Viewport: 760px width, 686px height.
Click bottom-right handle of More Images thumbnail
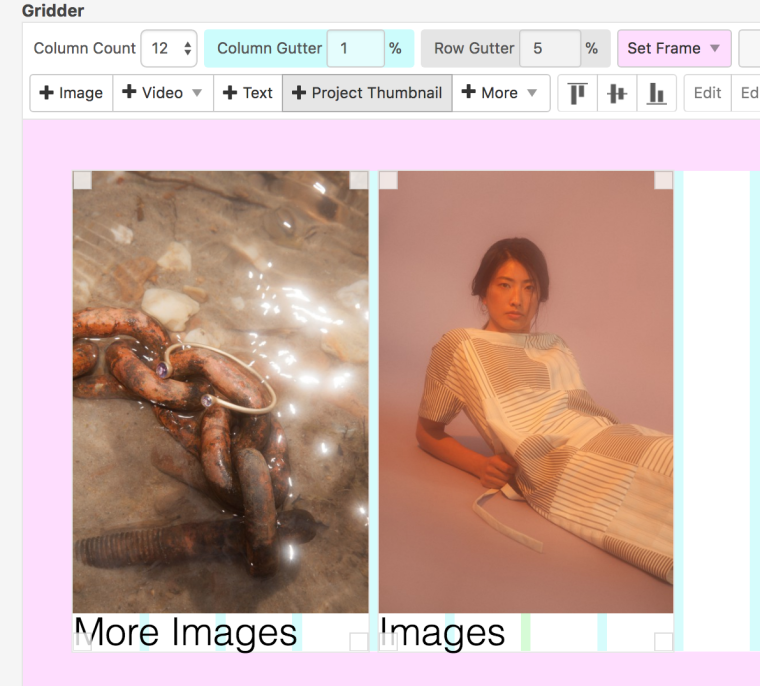(x=358, y=641)
